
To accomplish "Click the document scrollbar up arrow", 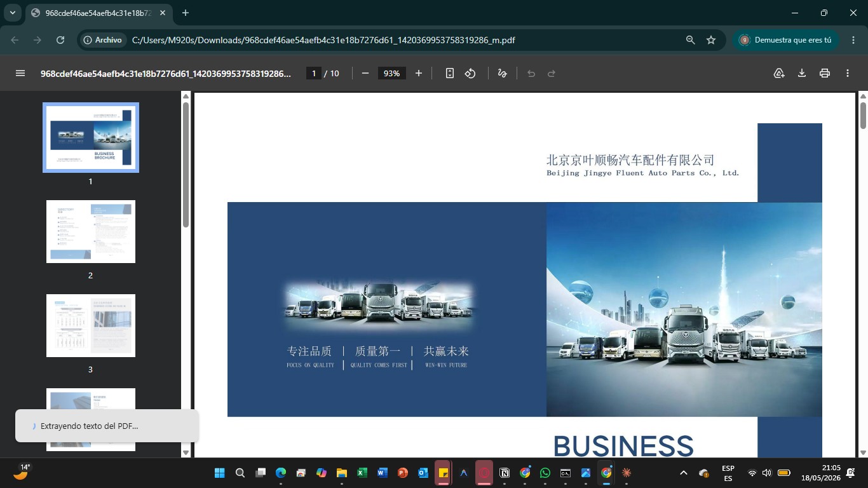I will (863, 97).
